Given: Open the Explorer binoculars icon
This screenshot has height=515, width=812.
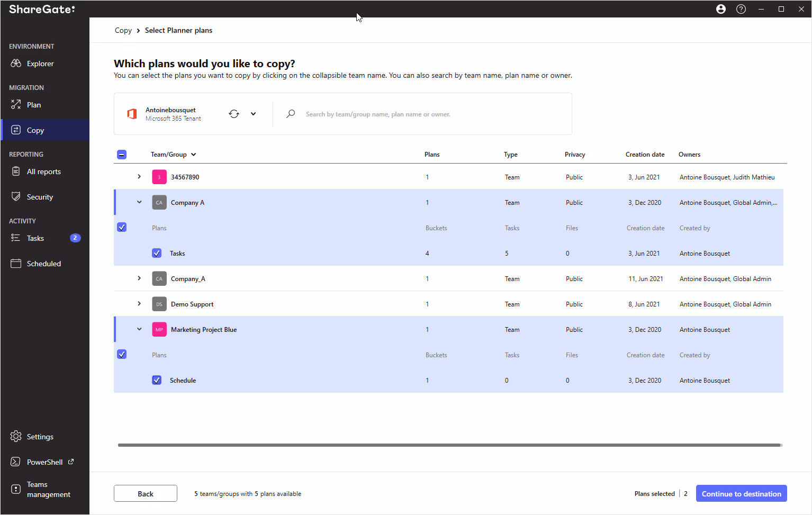Looking at the screenshot, I should coord(16,64).
